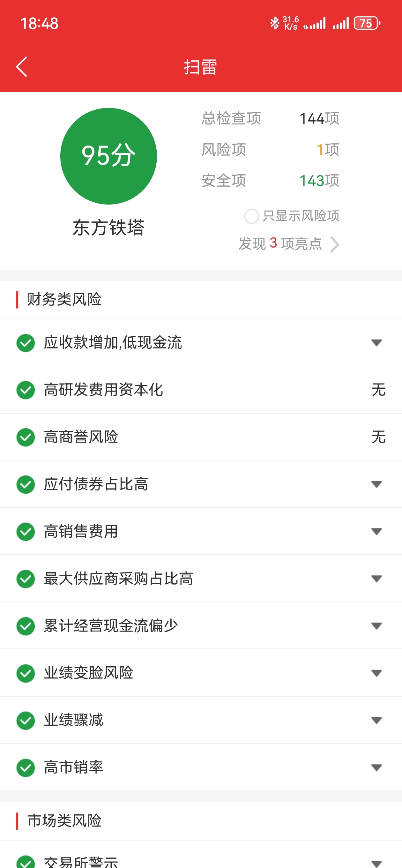
Task: Tap the green check beside 高研发费用资本化
Action: [x=26, y=390]
